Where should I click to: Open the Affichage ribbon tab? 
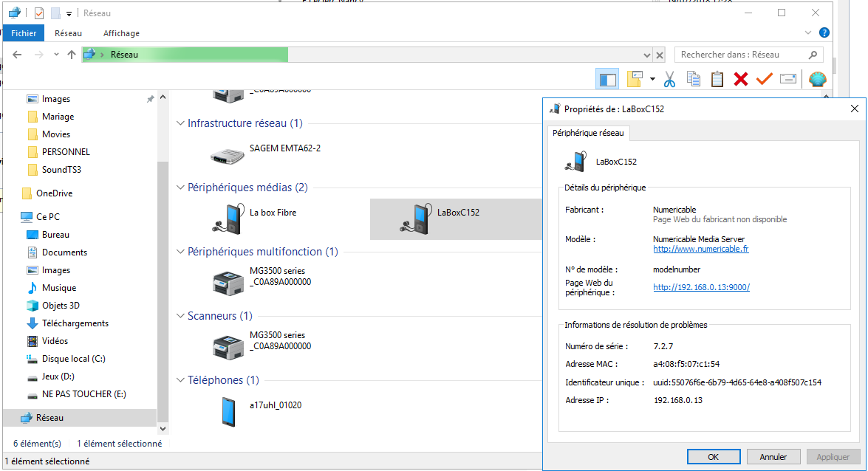pyautogui.click(x=121, y=33)
